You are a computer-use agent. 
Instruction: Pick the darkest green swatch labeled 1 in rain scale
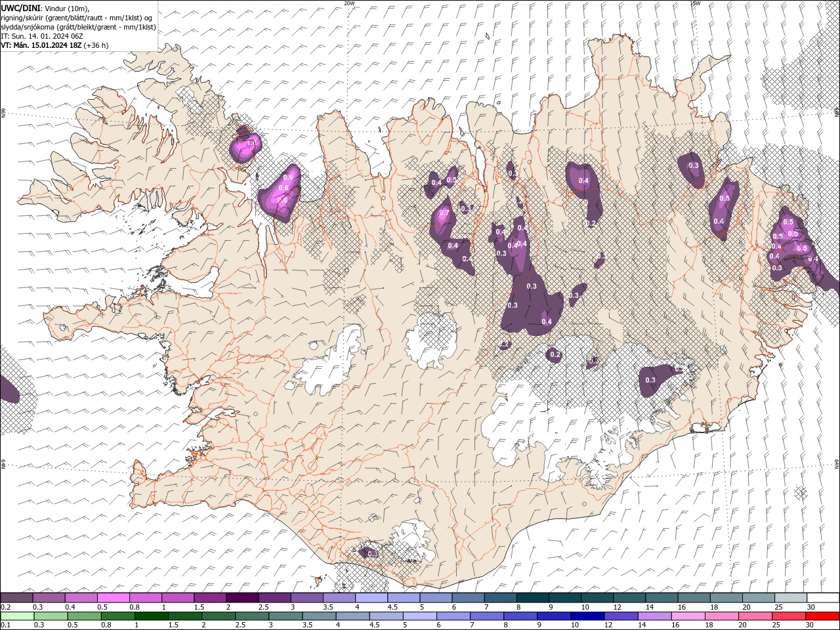pos(152,616)
